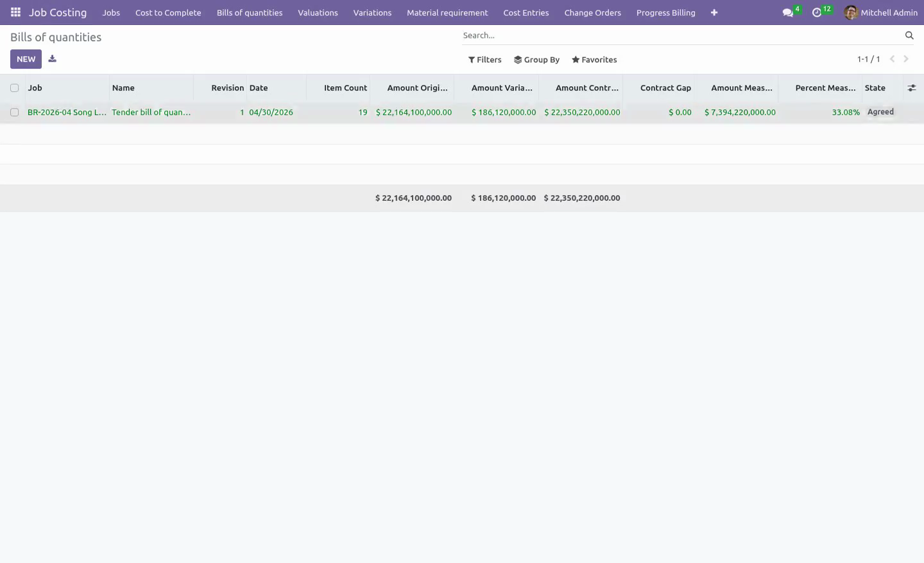Screen dimensions: 924x563
Task: Click the download export records icon
Action: [53, 59]
